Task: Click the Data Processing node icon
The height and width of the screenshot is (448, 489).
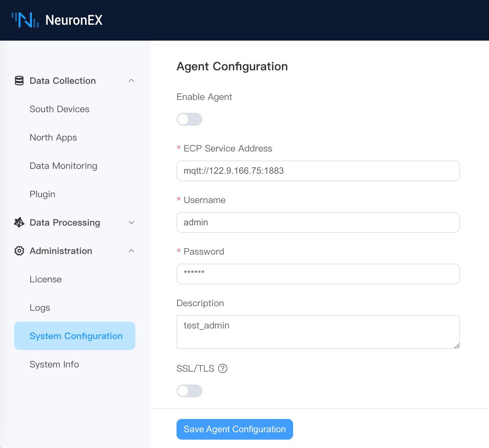Action: [x=19, y=222]
